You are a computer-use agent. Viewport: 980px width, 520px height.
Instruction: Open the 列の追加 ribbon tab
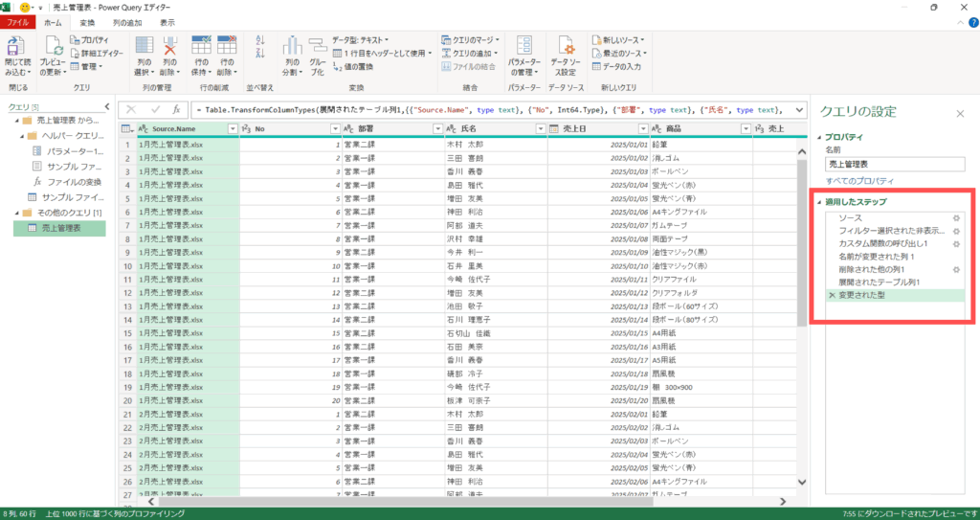click(x=127, y=21)
